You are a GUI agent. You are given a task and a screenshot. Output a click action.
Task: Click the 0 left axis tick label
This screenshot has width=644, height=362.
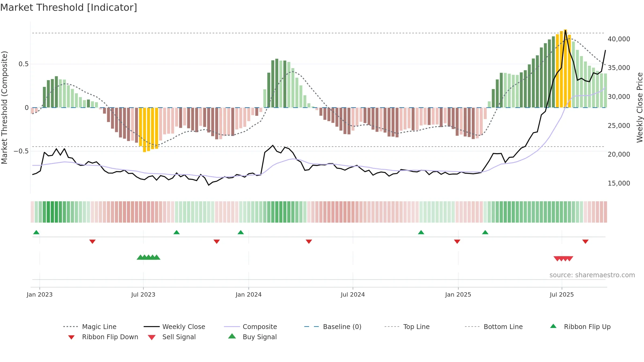pos(27,108)
